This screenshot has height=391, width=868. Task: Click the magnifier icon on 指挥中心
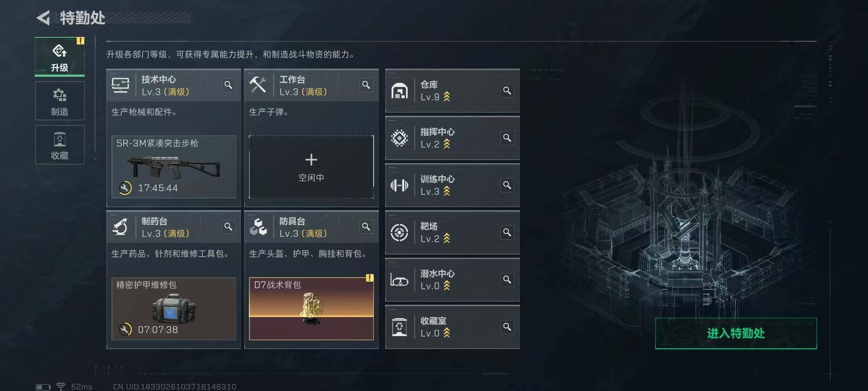pos(507,138)
